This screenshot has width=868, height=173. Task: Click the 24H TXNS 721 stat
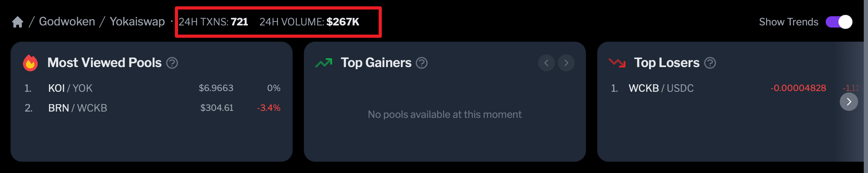(213, 22)
